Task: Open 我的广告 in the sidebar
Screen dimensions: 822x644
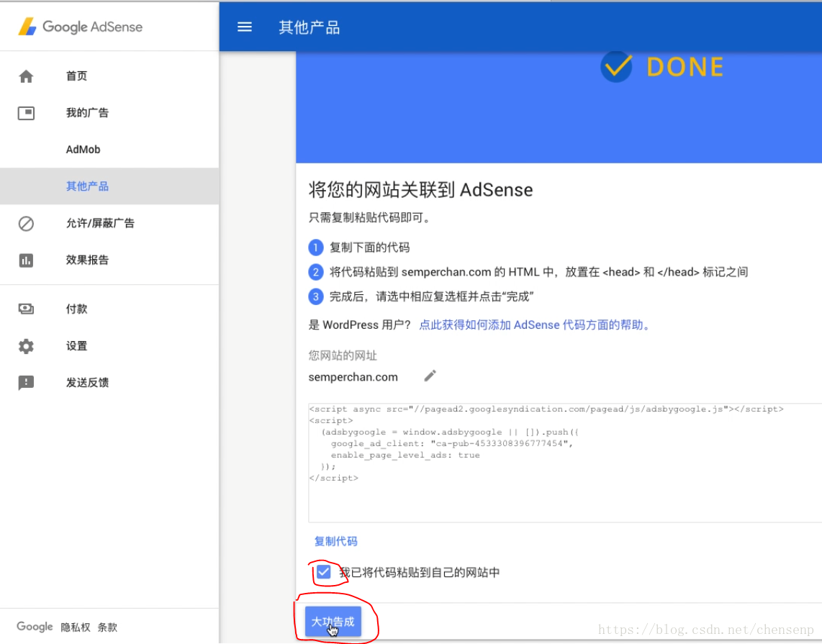Action: (x=109, y=113)
